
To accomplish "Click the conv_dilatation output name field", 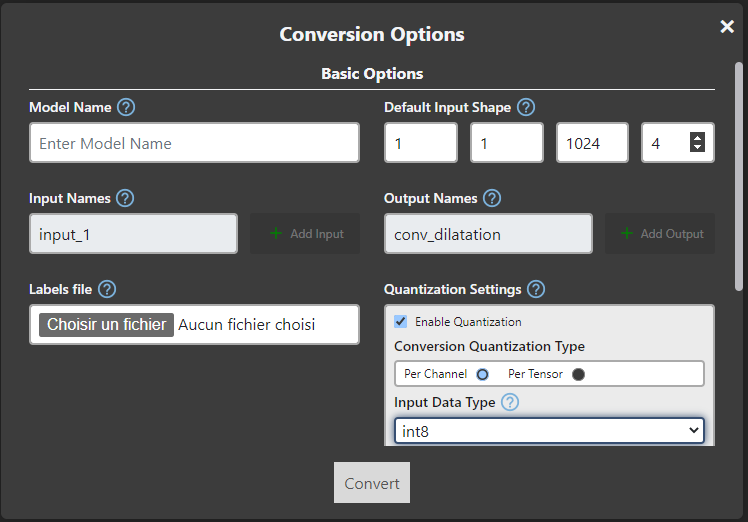I will click(488, 234).
